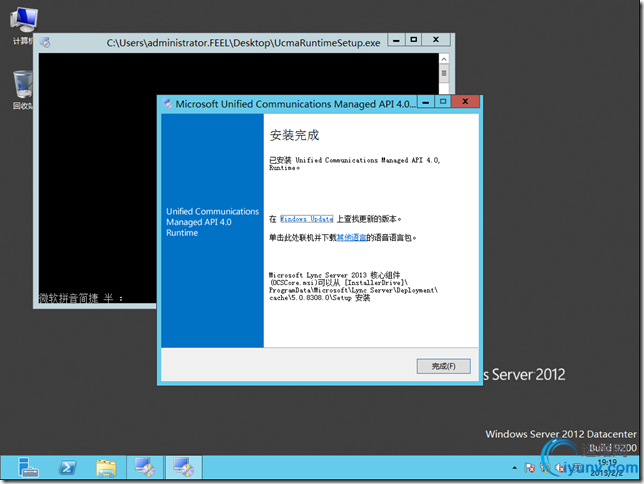Click 'Unified Communications Managed API 4.0 Runtime' sidebar text
644x484 pixels.
coord(212,222)
